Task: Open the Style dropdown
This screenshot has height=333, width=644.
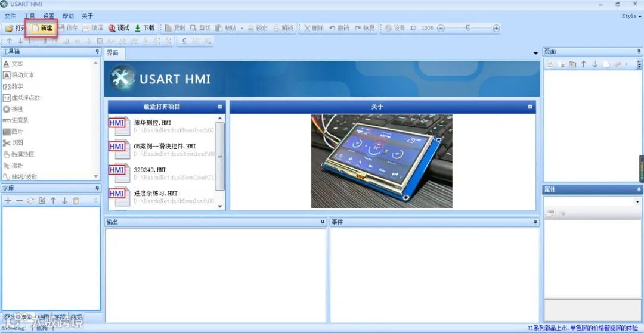Action: pyautogui.click(x=631, y=17)
